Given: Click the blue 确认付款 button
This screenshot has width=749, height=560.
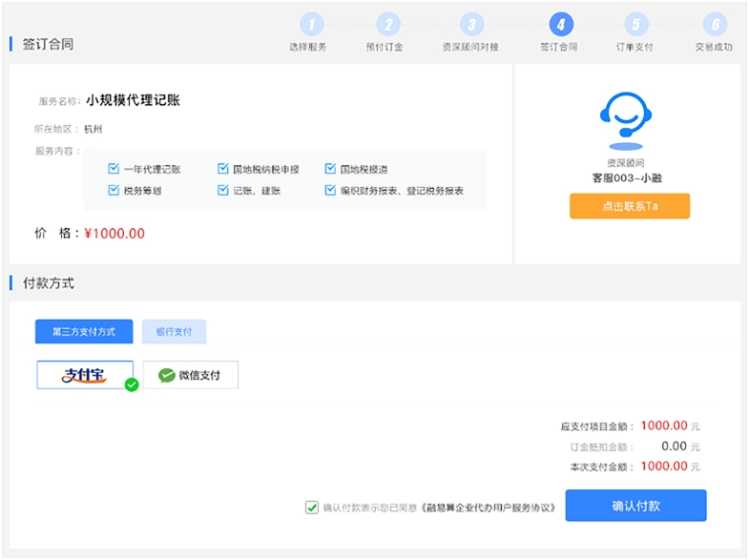Looking at the screenshot, I should [635, 506].
